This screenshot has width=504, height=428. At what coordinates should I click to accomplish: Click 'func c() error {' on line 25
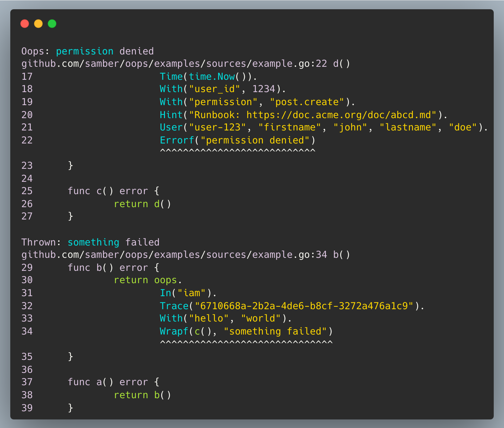pyautogui.click(x=113, y=191)
